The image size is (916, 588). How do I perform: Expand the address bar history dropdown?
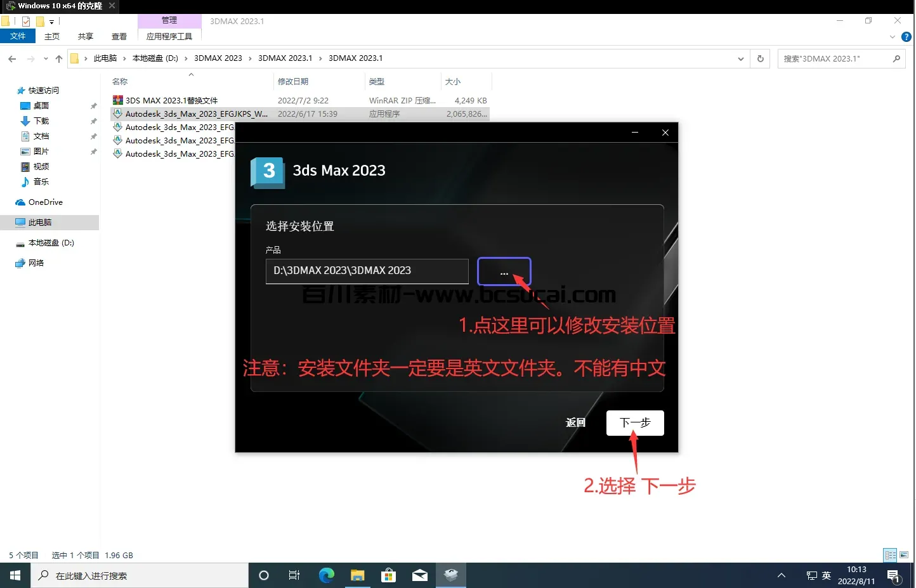pos(740,58)
